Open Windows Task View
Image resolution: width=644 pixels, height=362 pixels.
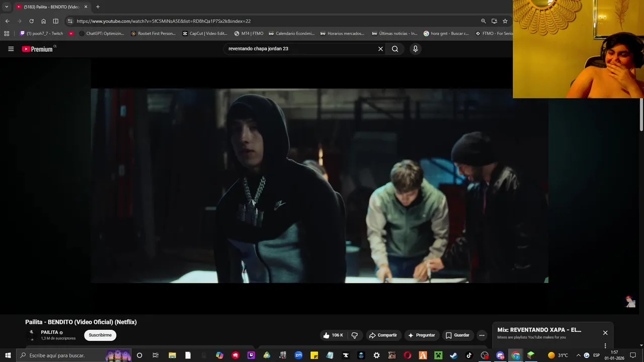(x=155, y=355)
